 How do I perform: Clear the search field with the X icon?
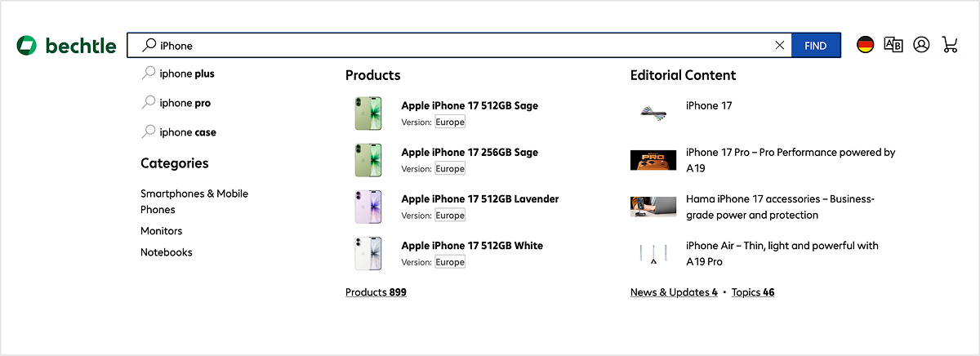[779, 46]
